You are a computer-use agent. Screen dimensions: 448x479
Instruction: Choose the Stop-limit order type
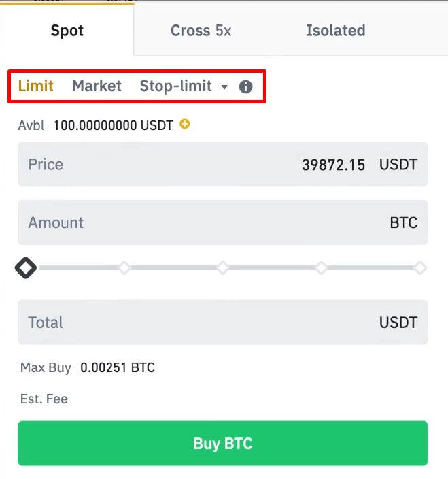click(175, 86)
